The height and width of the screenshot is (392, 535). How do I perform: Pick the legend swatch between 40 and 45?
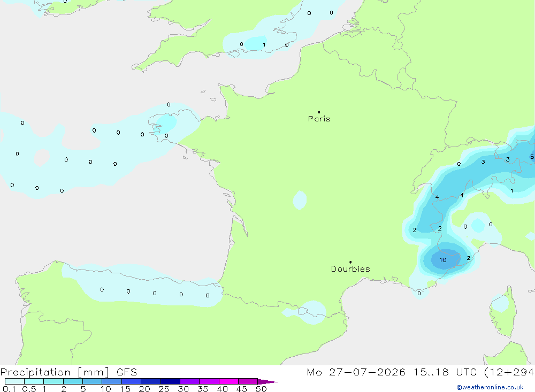[x=228, y=381]
